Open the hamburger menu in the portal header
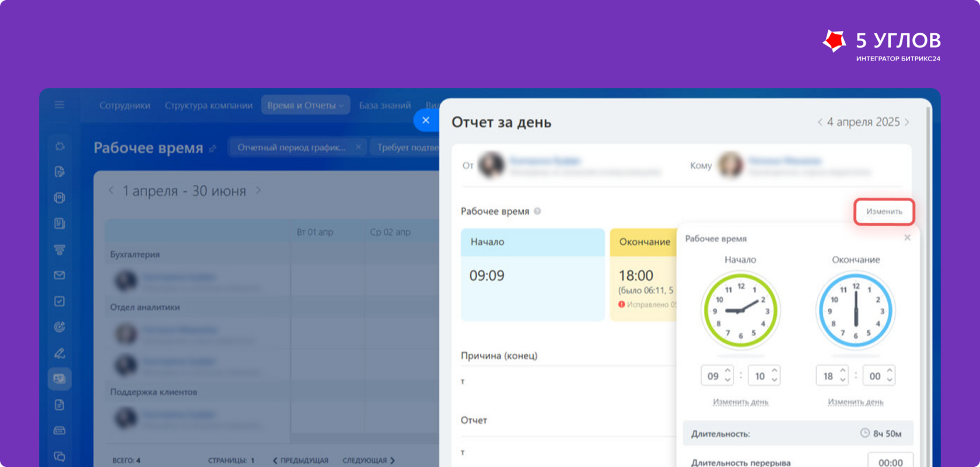 tap(60, 105)
